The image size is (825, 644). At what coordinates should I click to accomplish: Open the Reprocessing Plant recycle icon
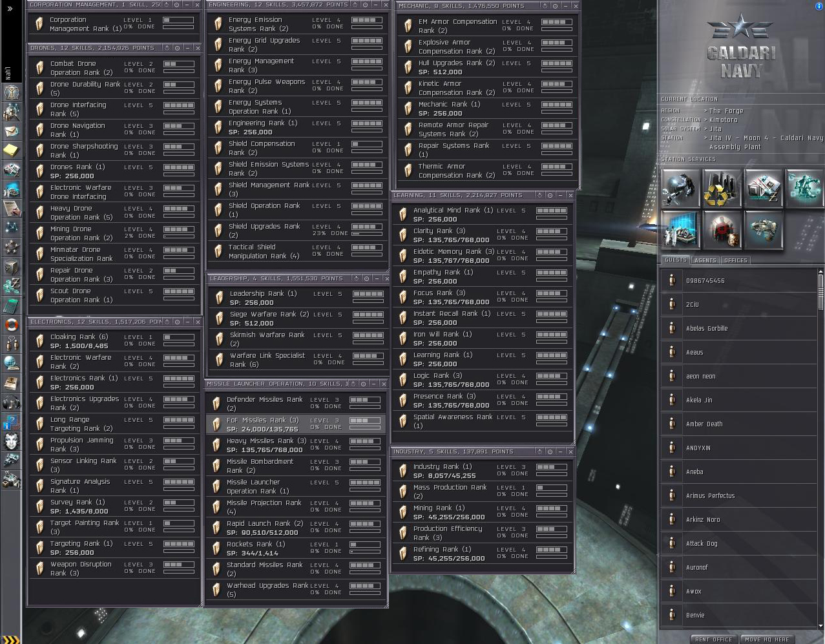click(x=722, y=188)
